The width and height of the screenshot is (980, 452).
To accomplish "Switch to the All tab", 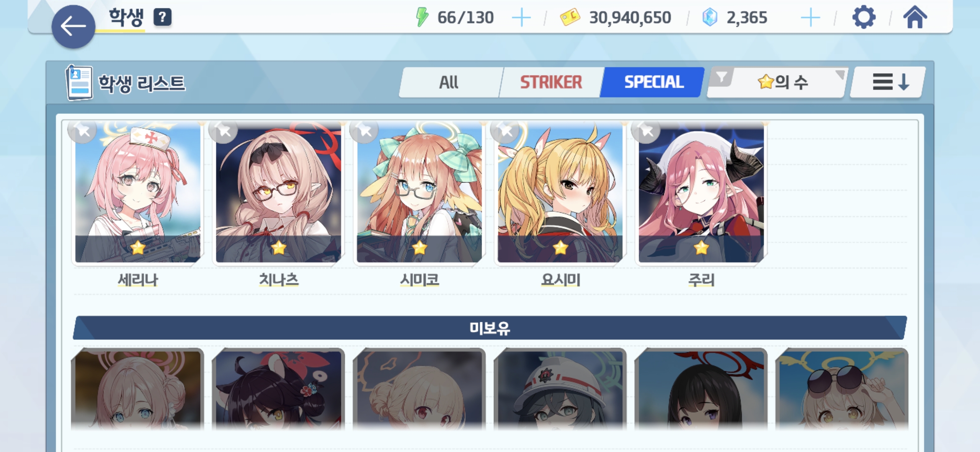I will tap(449, 82).
